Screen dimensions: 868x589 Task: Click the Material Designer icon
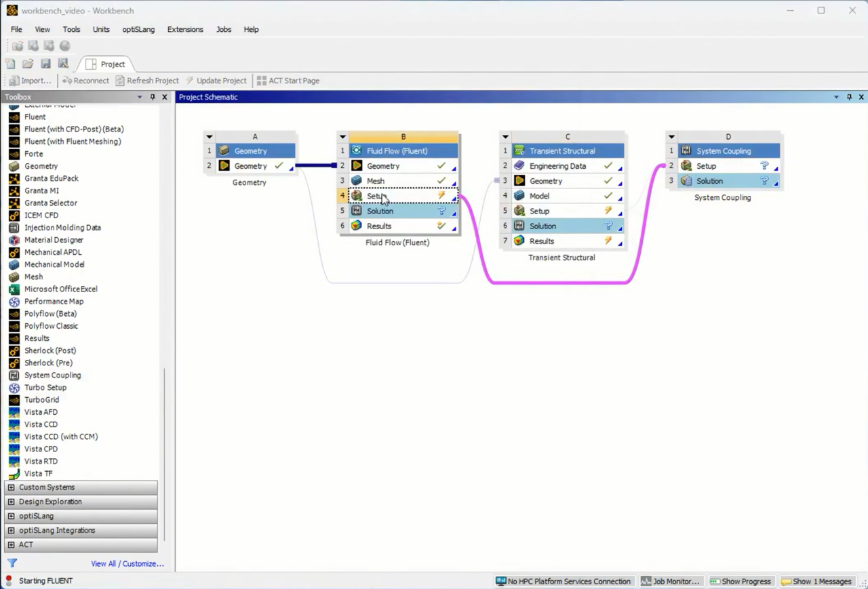(14, 240)
